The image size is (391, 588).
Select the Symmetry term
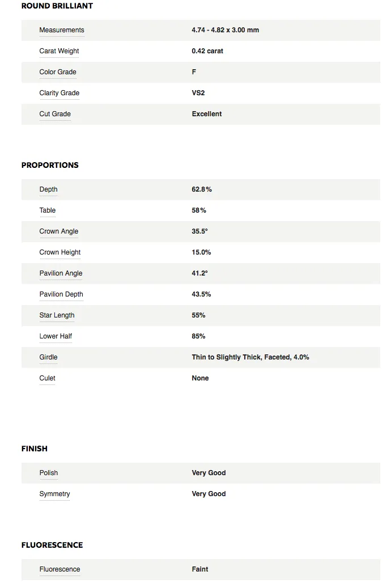coord(55,494)
